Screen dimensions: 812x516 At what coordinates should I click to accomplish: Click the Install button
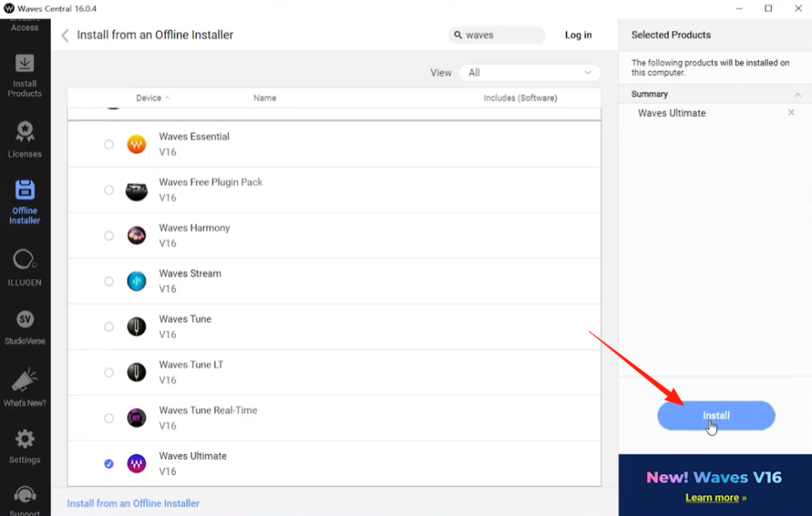pyautogui.click(x=716, y=415)
